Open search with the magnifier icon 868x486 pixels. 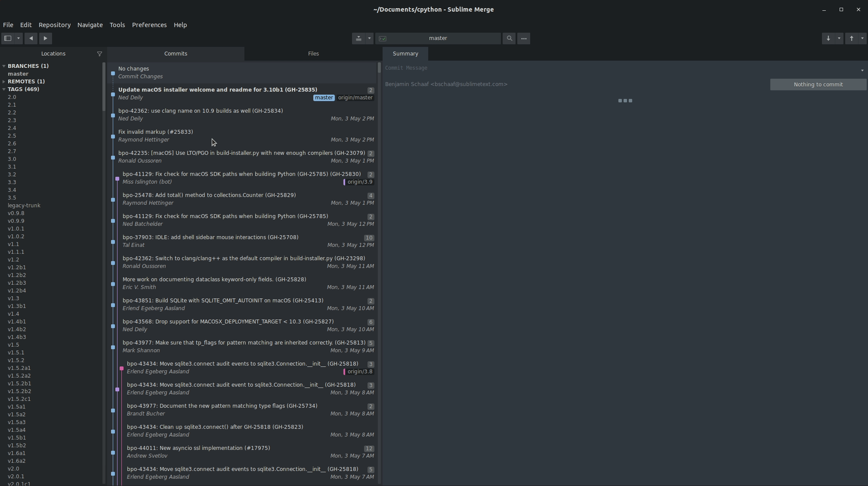click(x=509, y=38)
